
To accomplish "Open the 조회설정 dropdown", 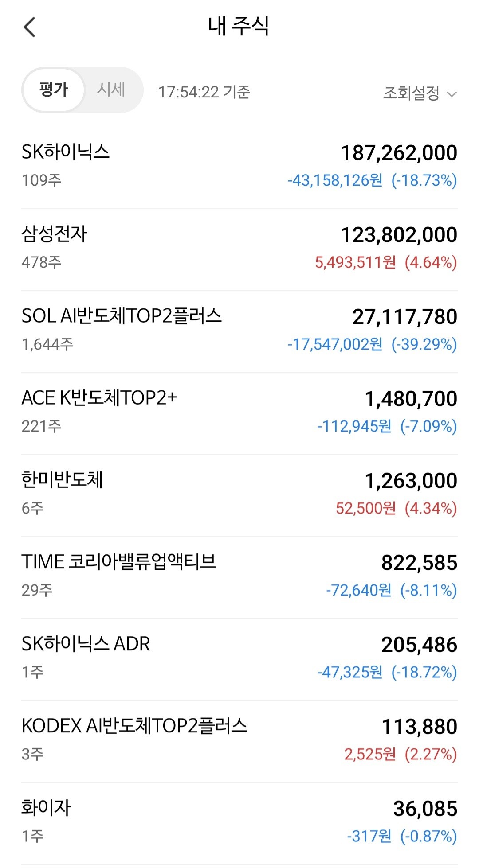I will point(420,93).
